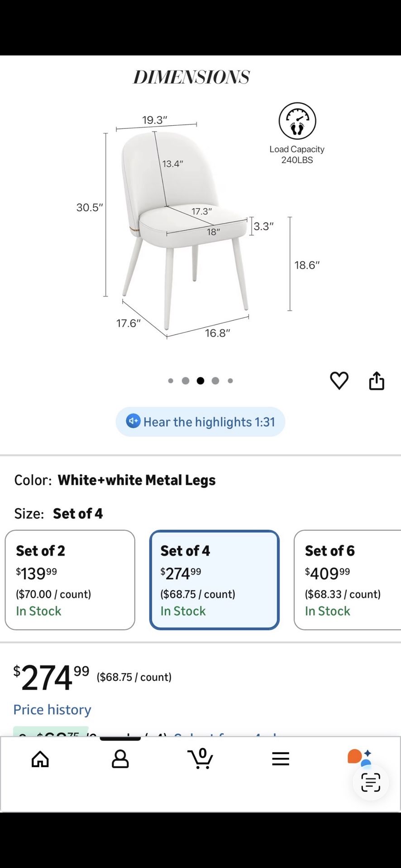Open the hamburger menu
Screen dimensions: 401x868
click(x=281, y=759)
